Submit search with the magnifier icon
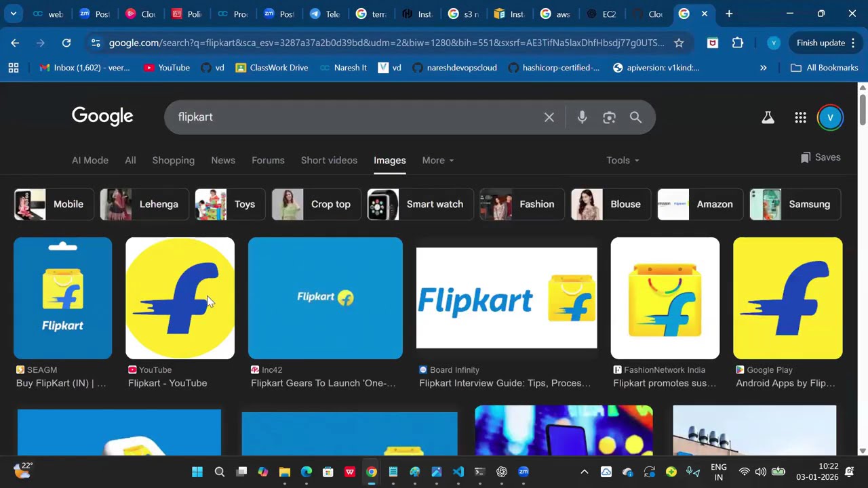868x488 pixels. pos(635,117)
